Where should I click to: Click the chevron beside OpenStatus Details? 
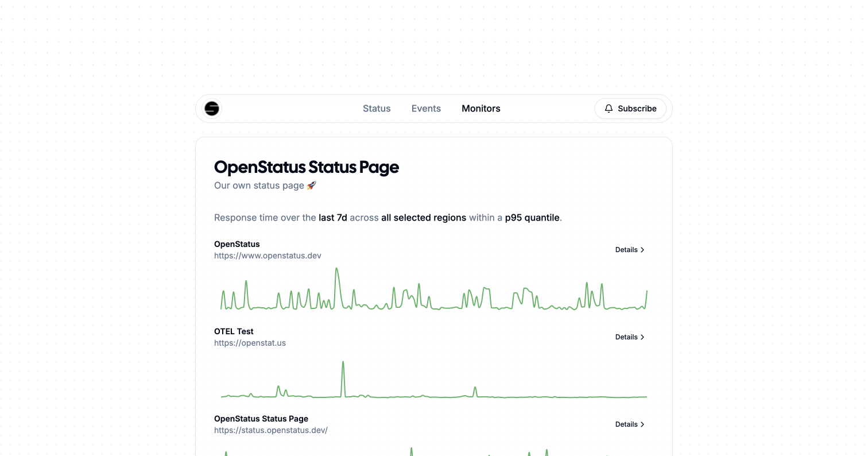coord(643,250)
